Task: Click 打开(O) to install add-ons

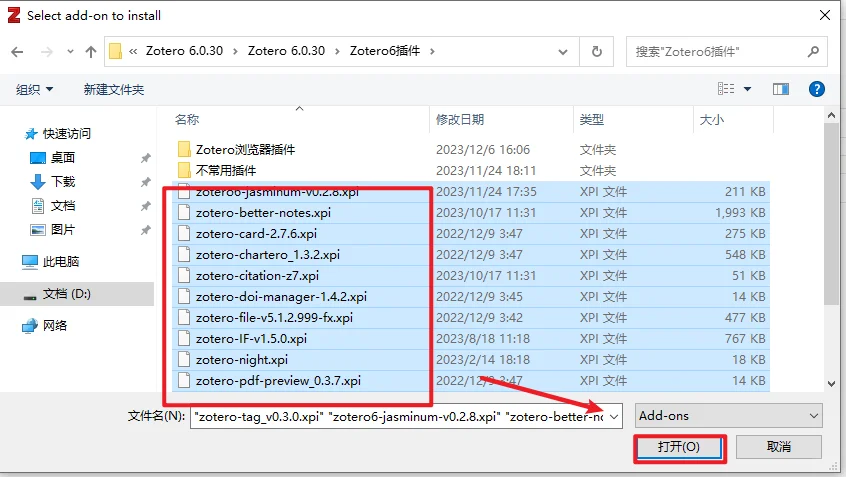Action: (679, 447)
